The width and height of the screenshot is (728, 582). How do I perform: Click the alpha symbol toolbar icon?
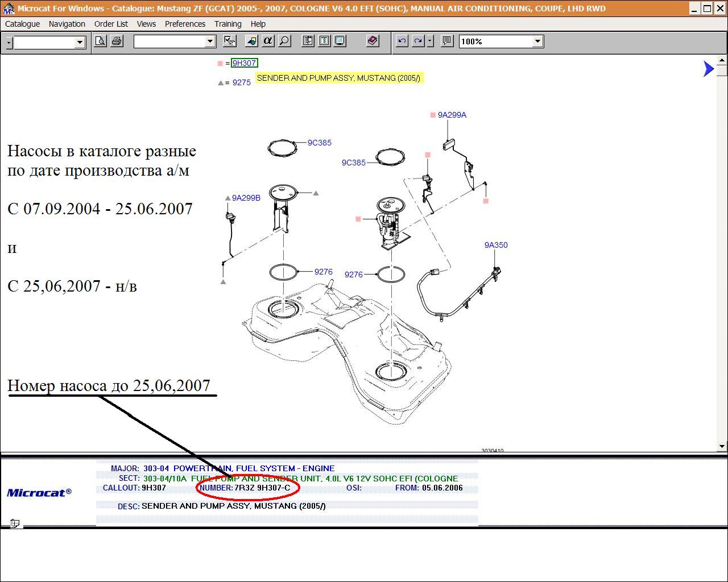(267, 41)
